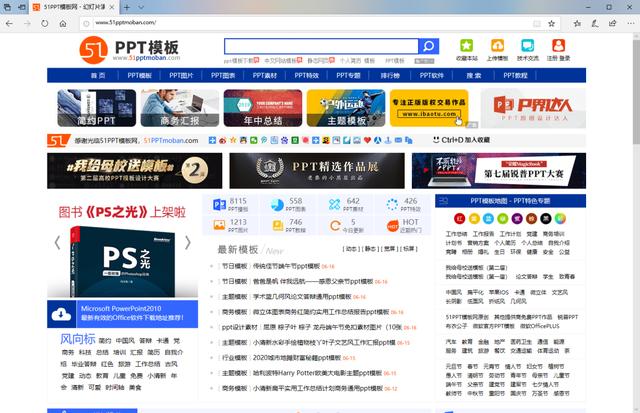Screen dimensions: 640x413
Task: Click the cloud download icon beside PowerPoint2010
Action: (61, 314)
